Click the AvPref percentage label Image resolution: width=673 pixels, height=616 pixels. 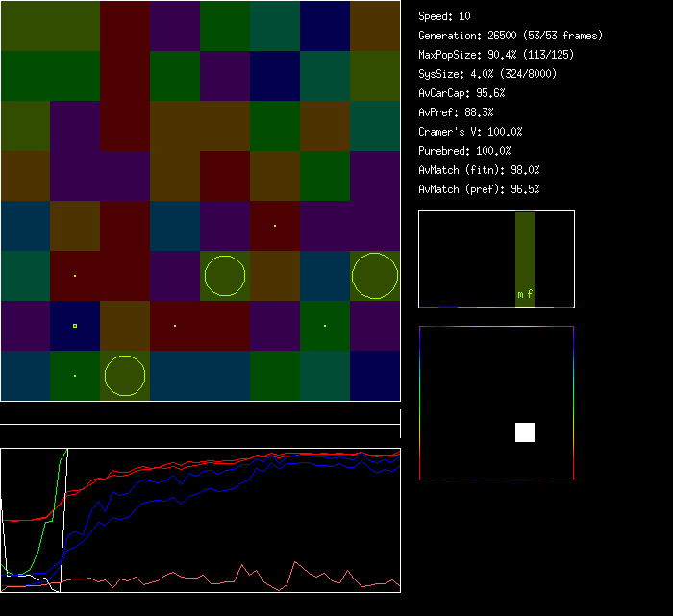tap(456, 112)
